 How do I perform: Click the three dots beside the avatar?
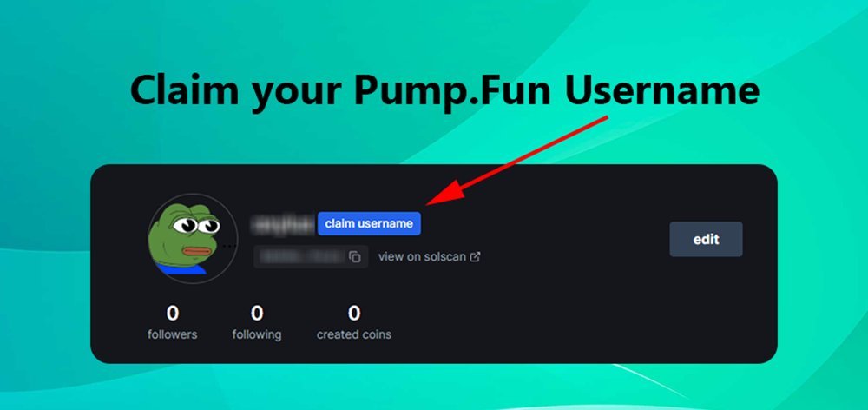[229, 245]
